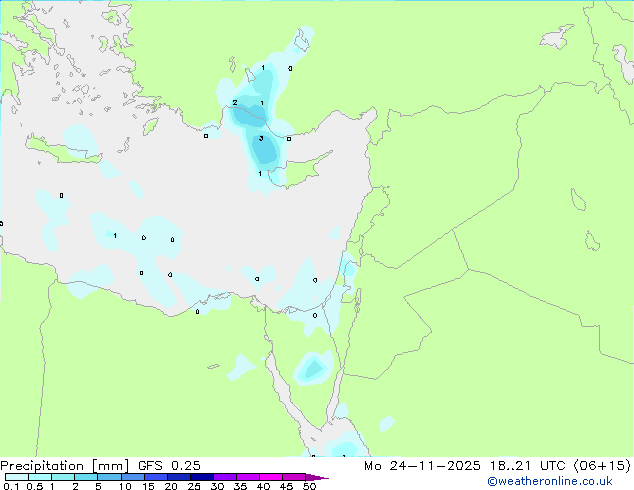Click the 25–30 mm legend swatch
The height and width of the screenshot is (490, 634).
tap(202, 477)
